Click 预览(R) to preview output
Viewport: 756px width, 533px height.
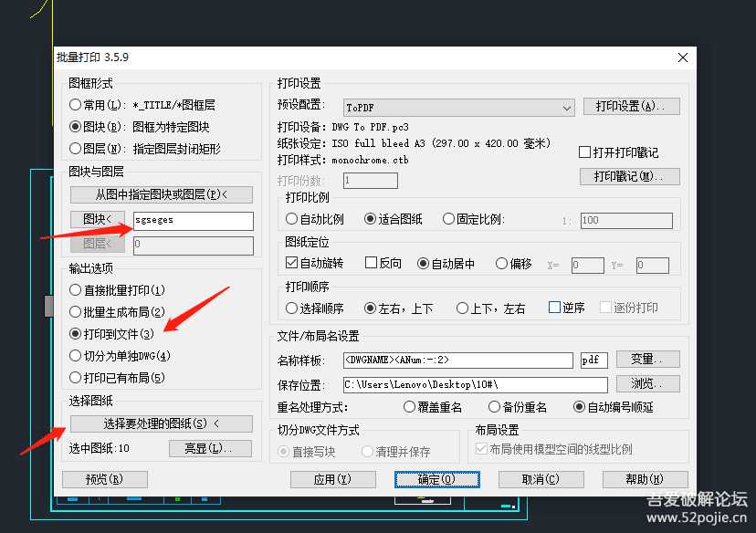tap(104, 479)
